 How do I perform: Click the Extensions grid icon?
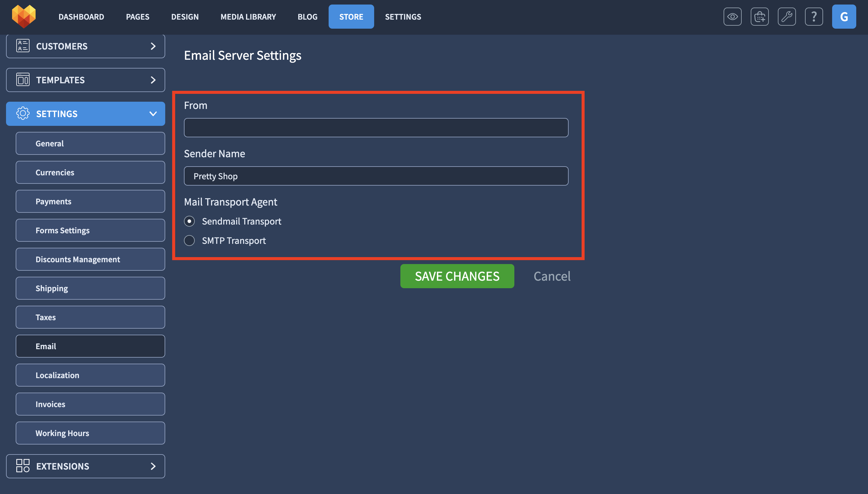[23, 466]
